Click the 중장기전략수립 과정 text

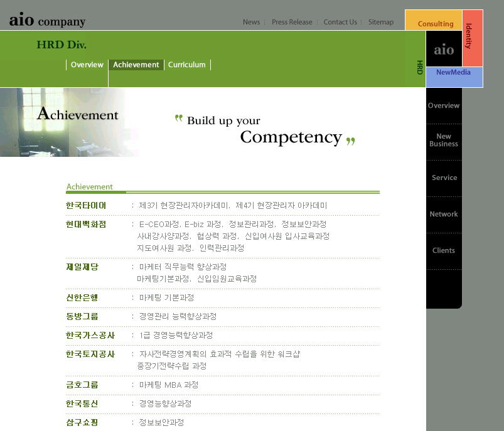(171, 366)
